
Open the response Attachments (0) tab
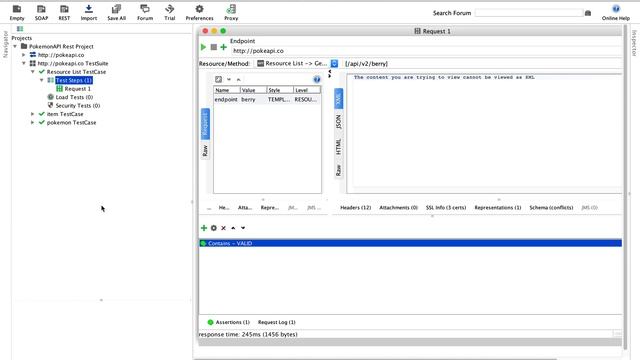click(x=398, y=207)
